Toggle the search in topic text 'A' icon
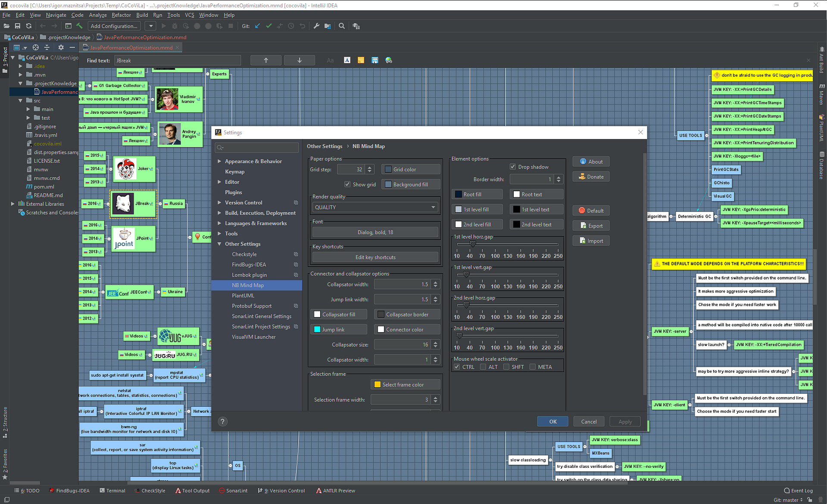The image size is (827, 504). click(x=347, y=60)
